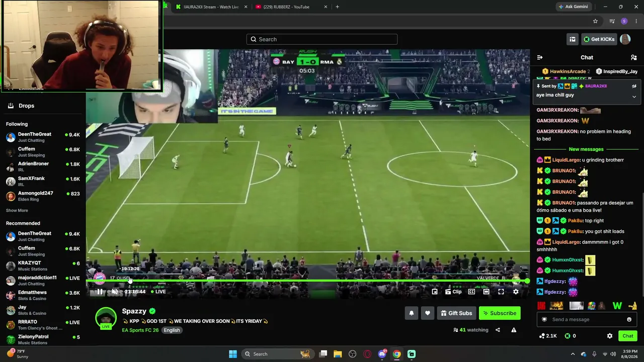Click the Send a message field

coord(586,319)
